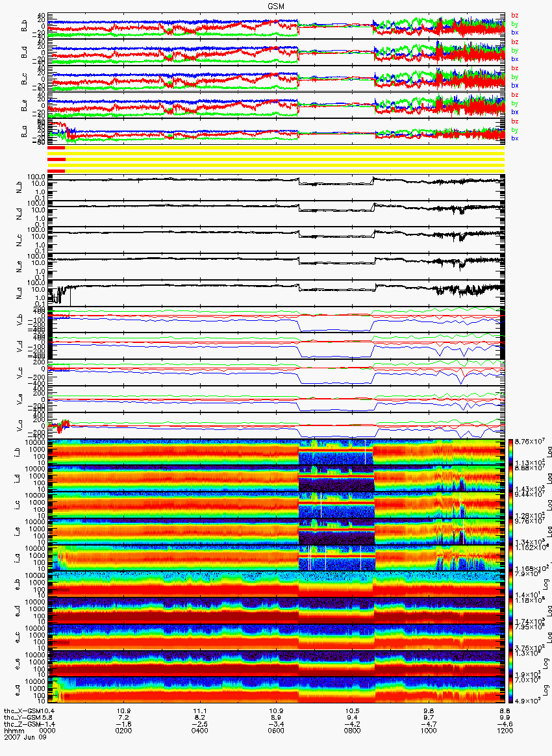The height and width of the screenshot is (756, 552).
Task: Click the i_e ion spectrogram label
Action: tap(16, 532)
